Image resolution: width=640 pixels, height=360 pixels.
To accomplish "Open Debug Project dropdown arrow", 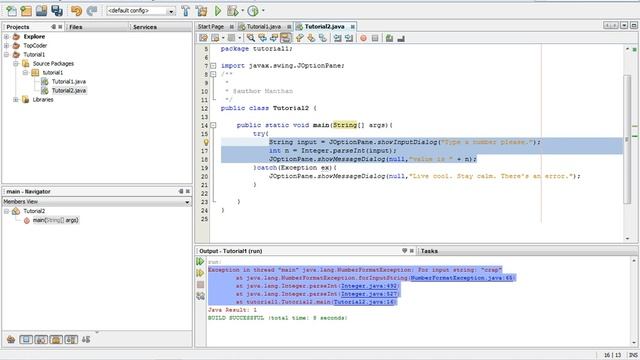I will (242, 11).
